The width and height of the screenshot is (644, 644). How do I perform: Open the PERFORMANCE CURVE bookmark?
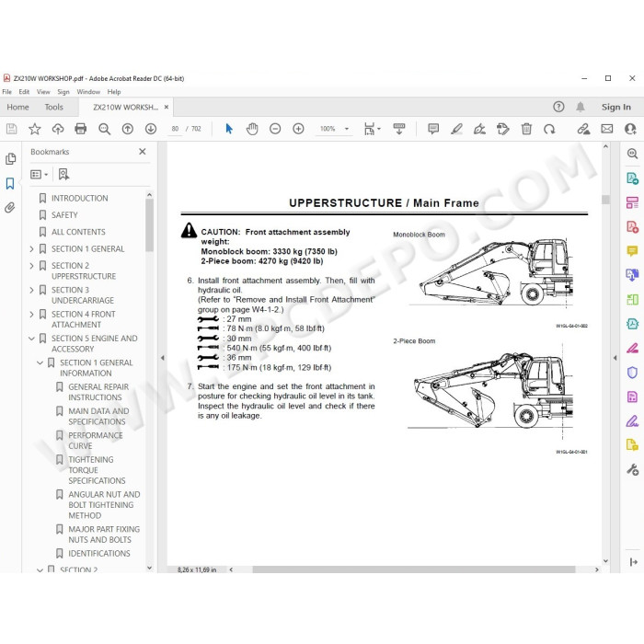96,441
